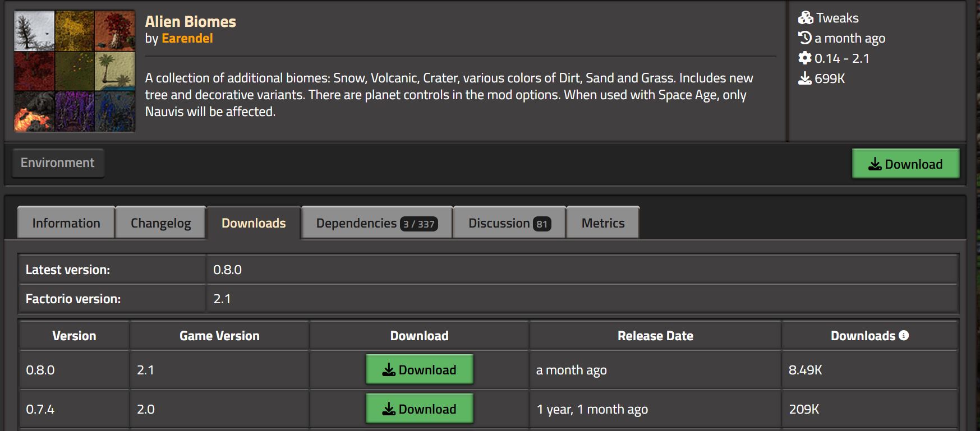
Task: Open the Alien Biomes mod thumbnail
Action: [75, 71]
